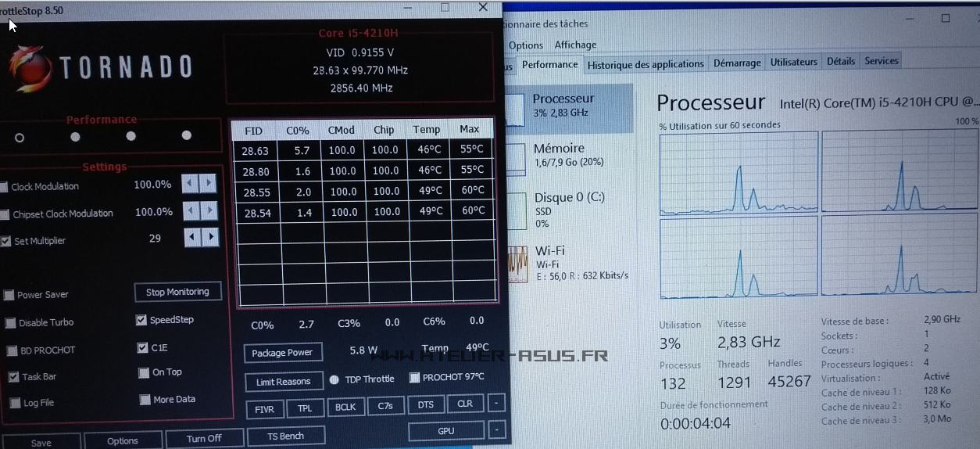Viewport: 980px width, 449px height.
Task: Click Stop Monitoring button
Action: tap(177, 292)
